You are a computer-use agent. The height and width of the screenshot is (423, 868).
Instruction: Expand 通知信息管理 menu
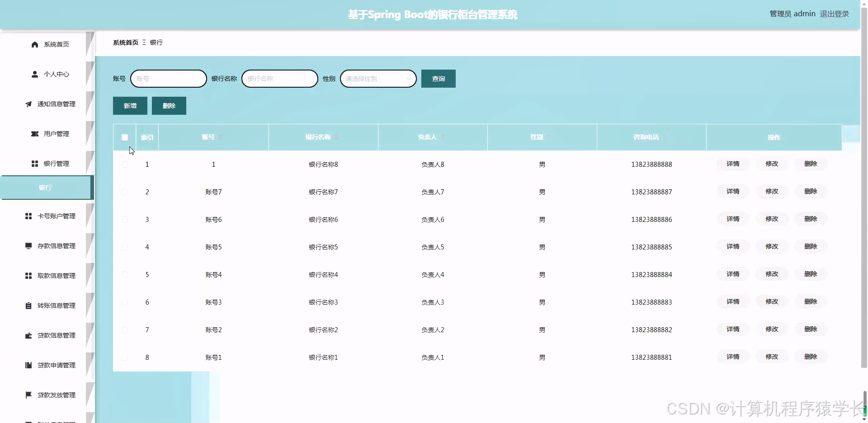coord(47,104)
